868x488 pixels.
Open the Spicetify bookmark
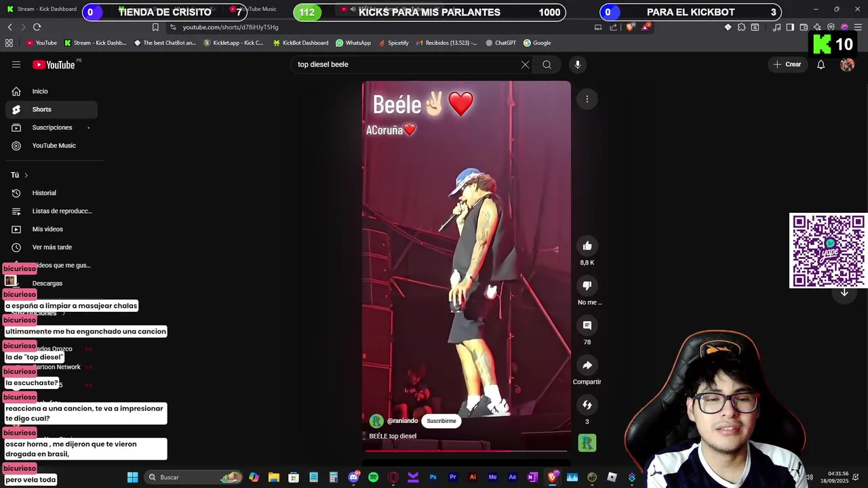click(393, 43)
